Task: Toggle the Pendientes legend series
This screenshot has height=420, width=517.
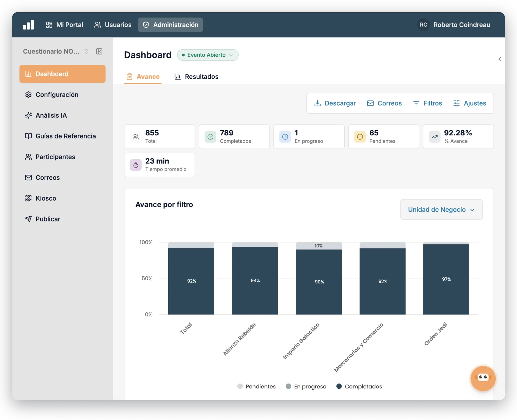Action: (x=256, y=386)
